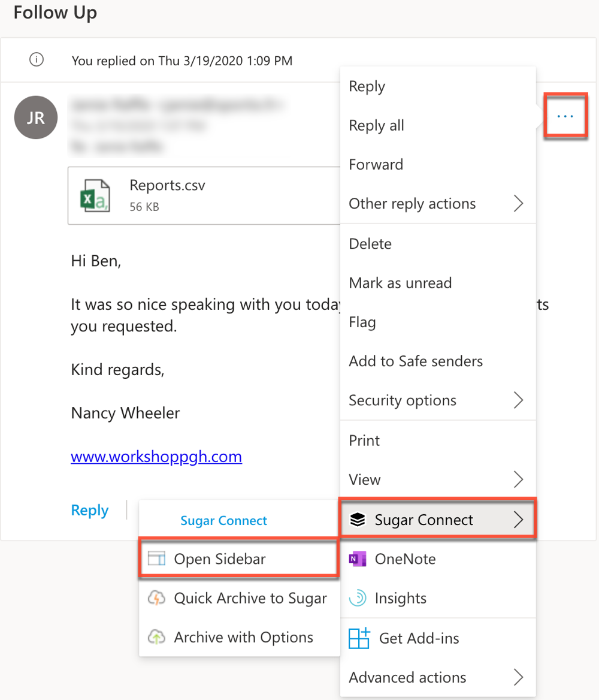Click the Archive with Options cloud icon
Screen dimensions: 599x700
[x=156, y=637]
